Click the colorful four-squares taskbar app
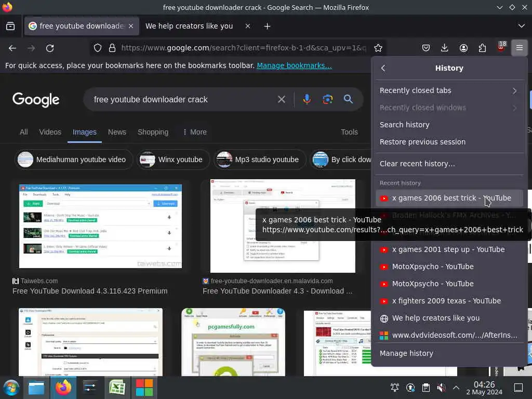This screenshot has height=399, width=532. (144, 388)
